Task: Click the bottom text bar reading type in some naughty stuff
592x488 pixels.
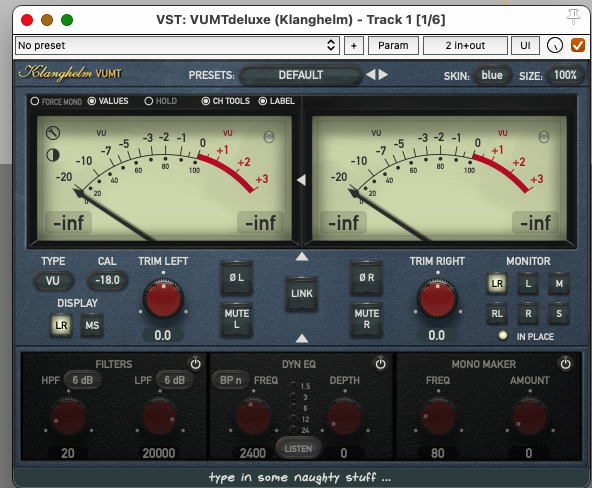Action: (x=301, y=477)
